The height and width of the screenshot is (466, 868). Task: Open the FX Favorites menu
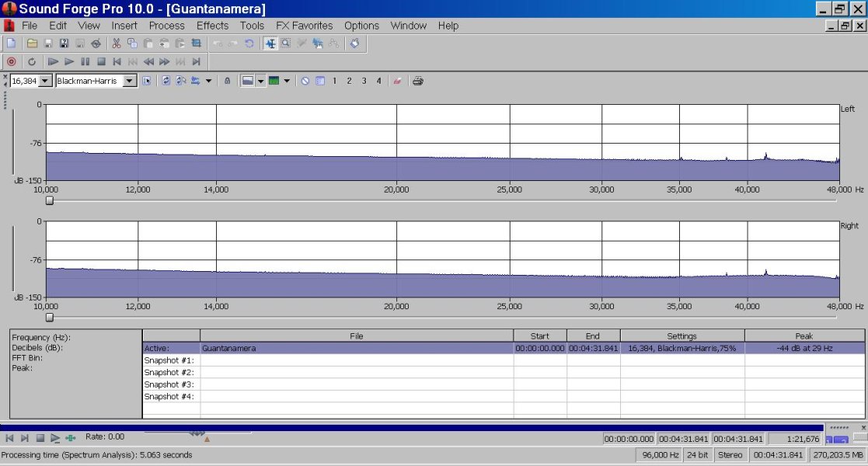pos(304,26)
